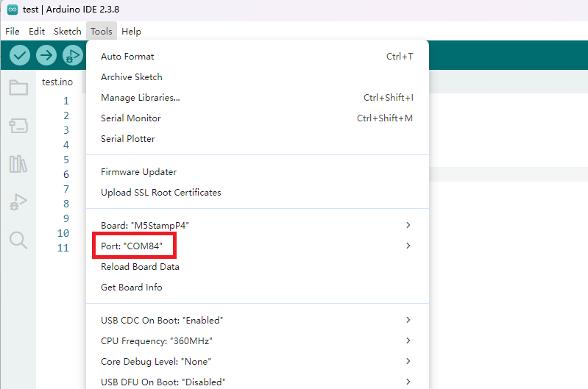The width and height of the screenshot is (588, 389).
Task: Expand the Board "M5StampP4" submenu
Action: point(257,225)
